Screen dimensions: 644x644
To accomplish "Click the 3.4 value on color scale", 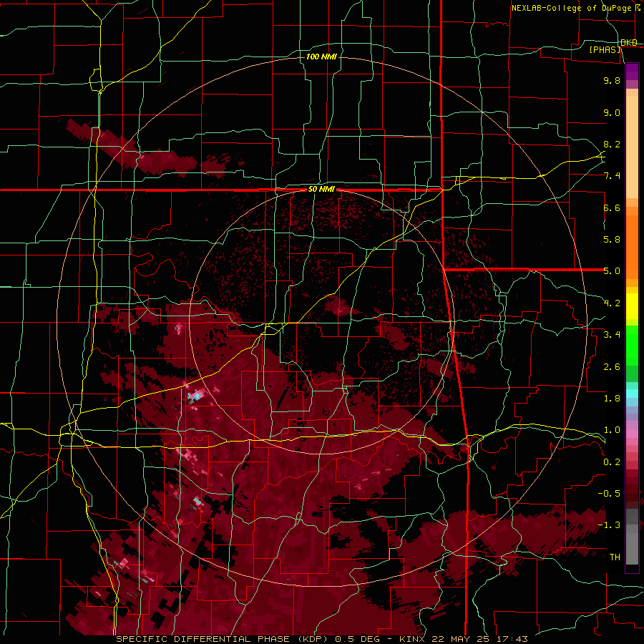I will [612, 335].
